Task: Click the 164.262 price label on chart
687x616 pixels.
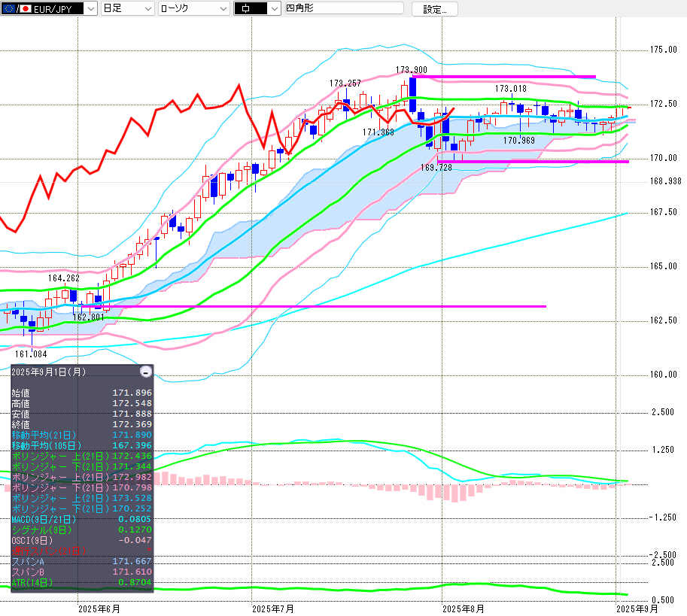Action: (64, 278)
